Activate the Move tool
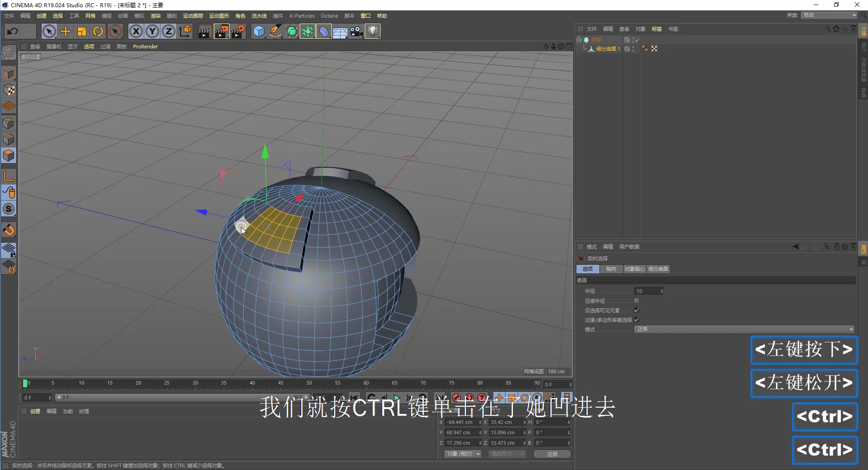The image size is (868, 470). pyautogui.click(x=65, y=31)
